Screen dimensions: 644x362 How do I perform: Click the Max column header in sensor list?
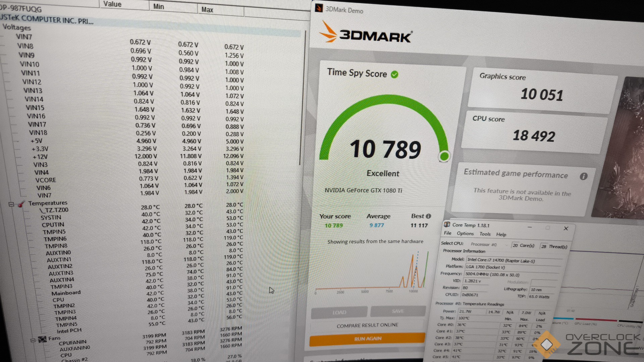207,10
